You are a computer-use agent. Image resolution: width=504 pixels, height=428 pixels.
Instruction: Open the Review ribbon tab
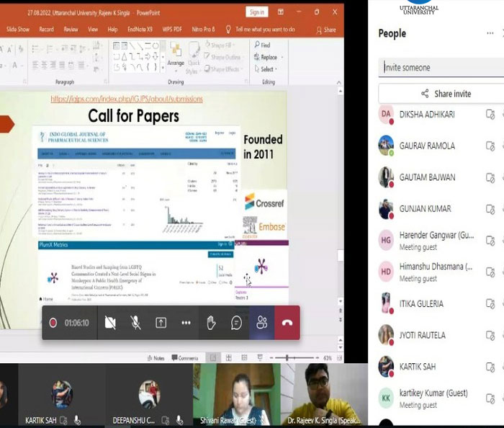71,30
